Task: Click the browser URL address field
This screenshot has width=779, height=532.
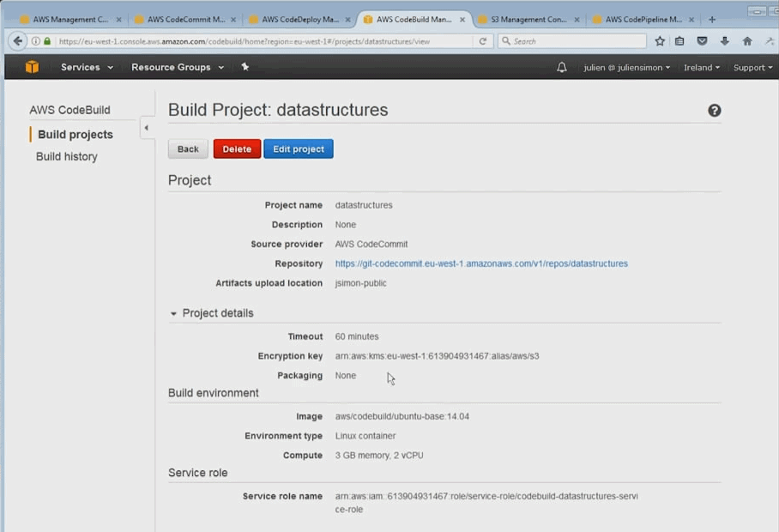Action: [x=265, y=41]
